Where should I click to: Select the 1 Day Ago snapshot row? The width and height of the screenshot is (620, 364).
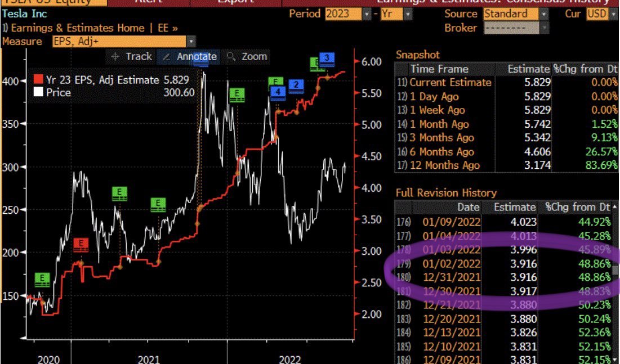click(x=507, y=96)
